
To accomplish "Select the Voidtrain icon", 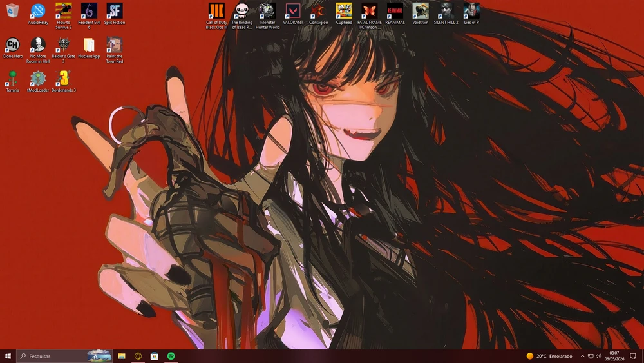I will pyautogui.click(x=420, y=14).
